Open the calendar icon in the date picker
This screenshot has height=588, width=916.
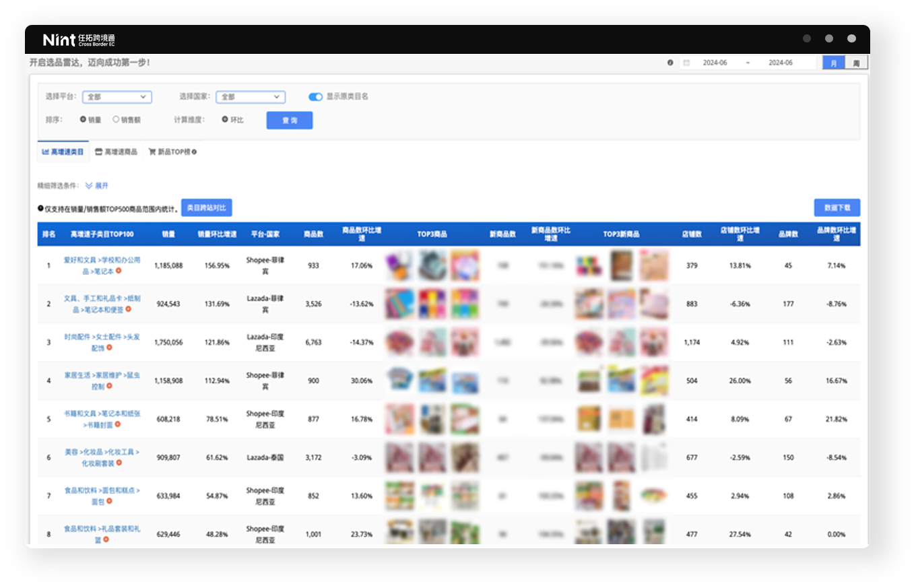pos(687,63)
